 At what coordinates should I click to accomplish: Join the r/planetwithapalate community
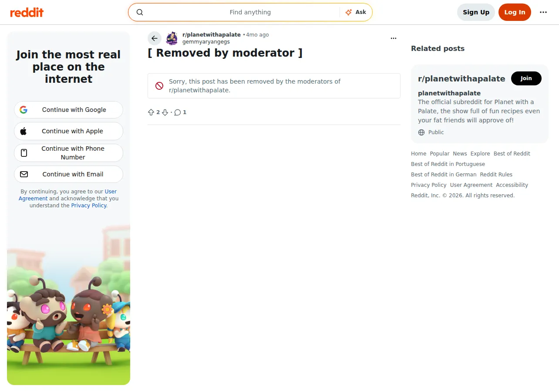[526, 78]
